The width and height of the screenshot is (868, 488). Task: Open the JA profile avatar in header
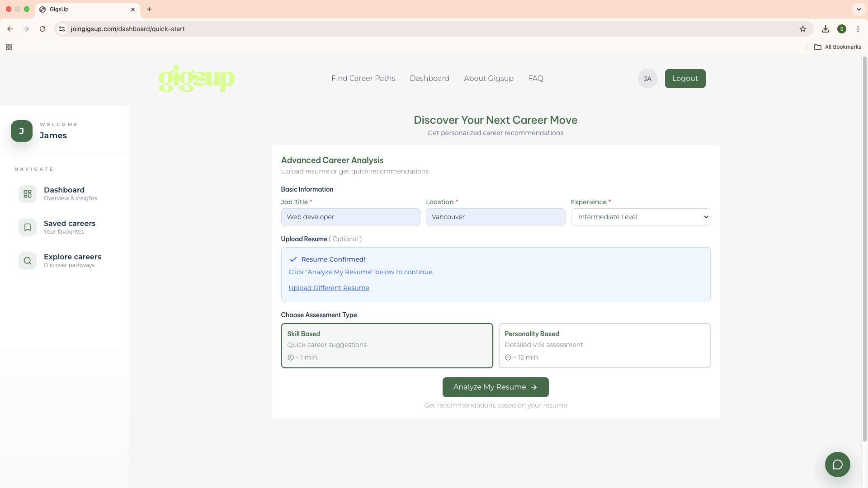coord(647,79)
